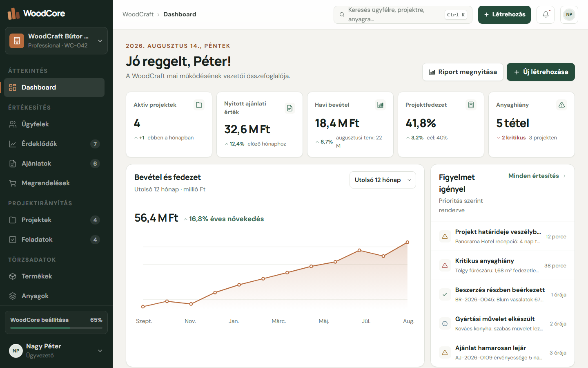Screen dimensions: 588x368
Task: Click the Ügyfelek people icon
Action: (x=13, y=124)
